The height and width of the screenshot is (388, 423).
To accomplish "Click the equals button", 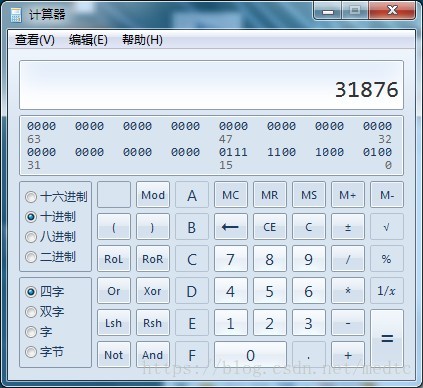I will tap(387, 339).
